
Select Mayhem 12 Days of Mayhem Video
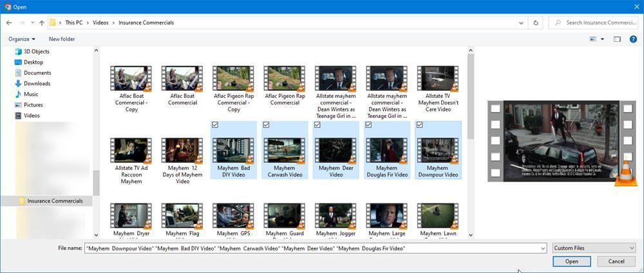[x=183, y=161]
